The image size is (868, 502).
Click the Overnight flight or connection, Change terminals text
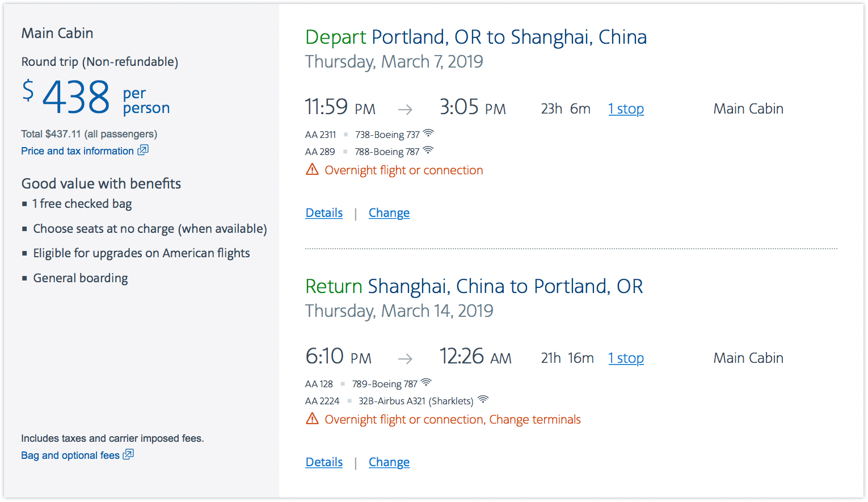tap(453, 420)
